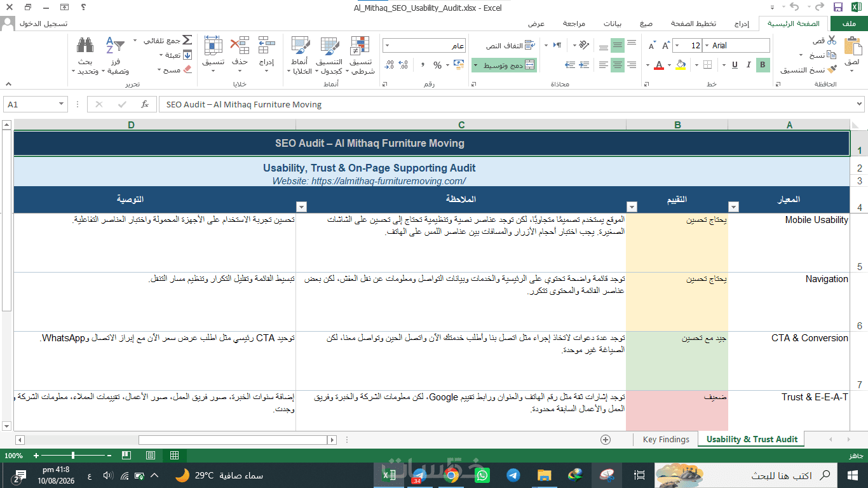
Task: Copy selection using the copy icon
Action: point(832,55)
